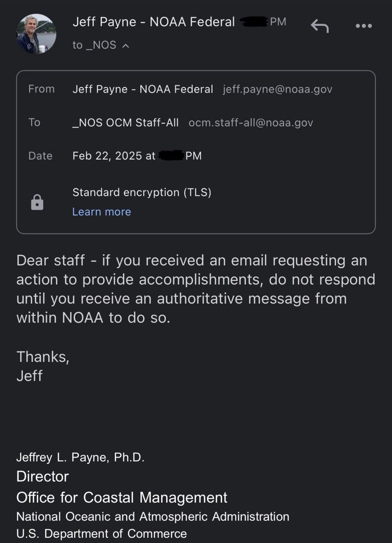392x543 pixels.
Task: Click "Jeffrey L. Payne, Ph.D." signature name
Action: coord(80,457)
